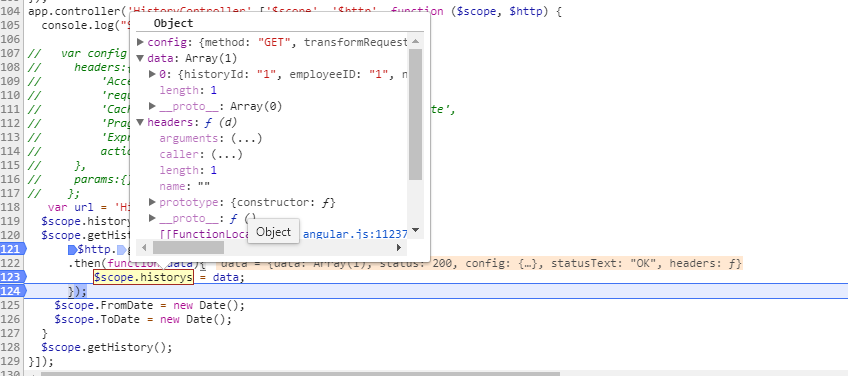Click the inline breakpoint marker after $http.

(122, 249)
